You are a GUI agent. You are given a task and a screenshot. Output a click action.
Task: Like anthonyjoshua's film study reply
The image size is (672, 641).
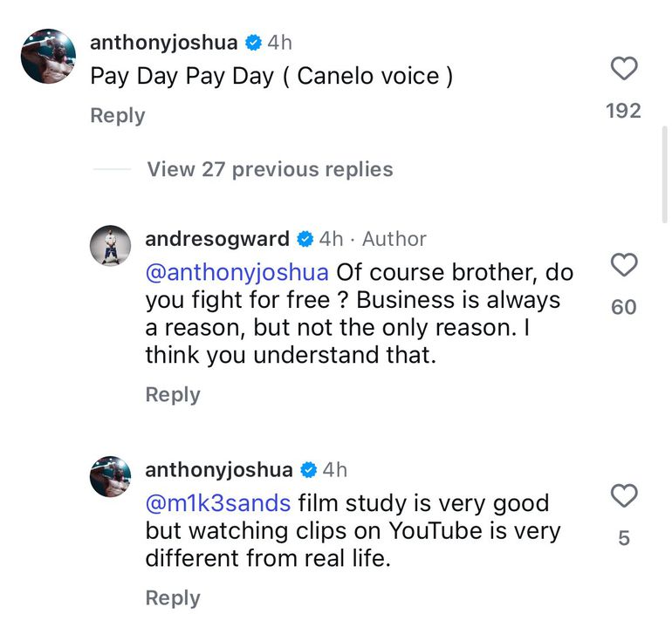click(623, 496)
